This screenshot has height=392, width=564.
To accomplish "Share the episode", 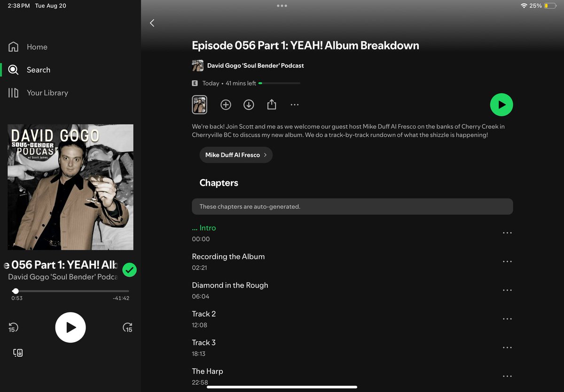I will coord(272,104).
